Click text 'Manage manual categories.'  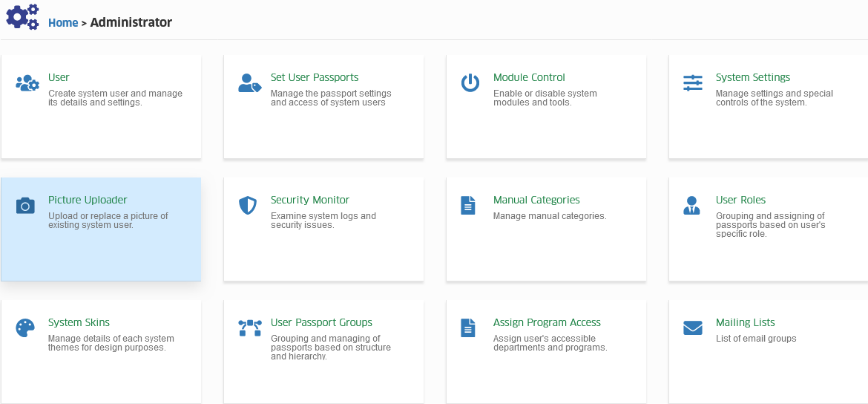coord(550,216)
